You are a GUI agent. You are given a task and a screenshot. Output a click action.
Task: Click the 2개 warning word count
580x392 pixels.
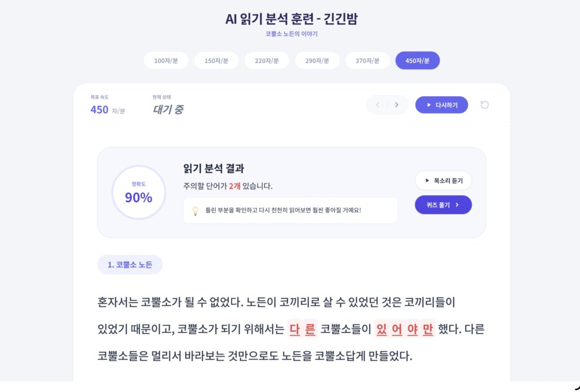coord(234,186)
